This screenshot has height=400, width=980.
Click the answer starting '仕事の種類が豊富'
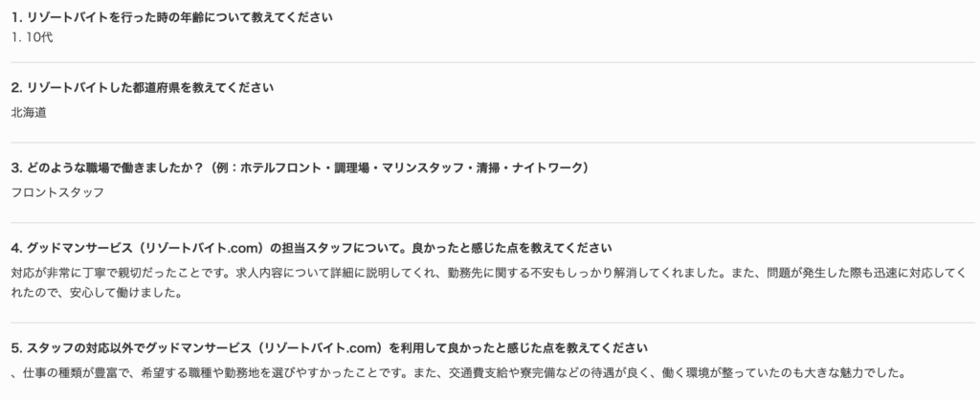coord(458,374)
